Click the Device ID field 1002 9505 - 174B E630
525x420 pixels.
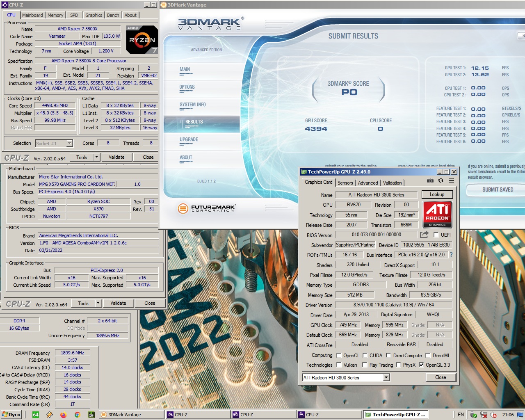point(427,245)
